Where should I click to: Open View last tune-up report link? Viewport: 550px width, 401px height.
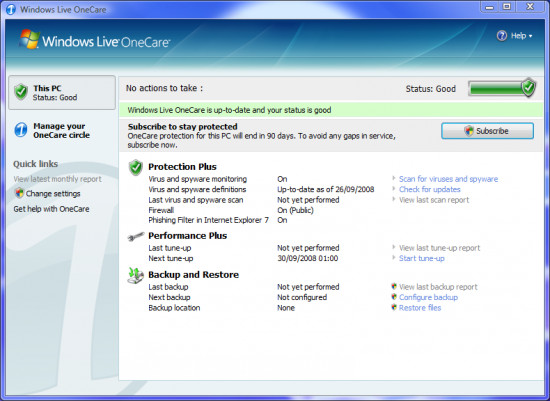(440, 248)
